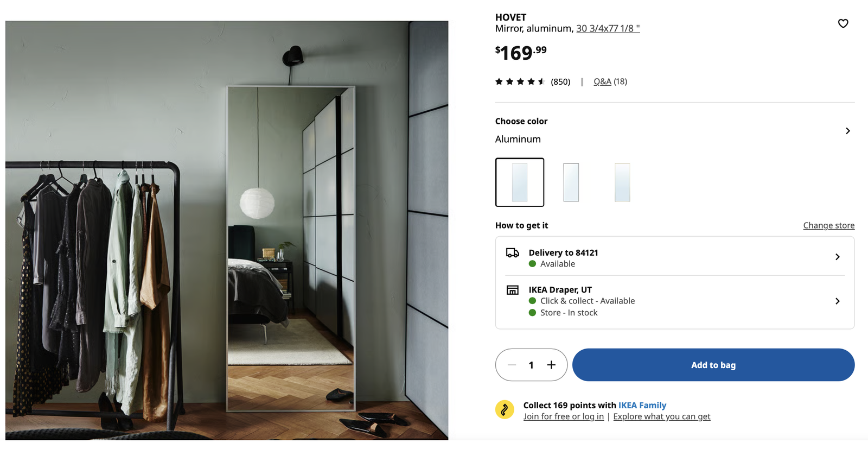Click the yellow IKEA Family points icon
This screenshot has width=868, height=449.
coord(505,409)
